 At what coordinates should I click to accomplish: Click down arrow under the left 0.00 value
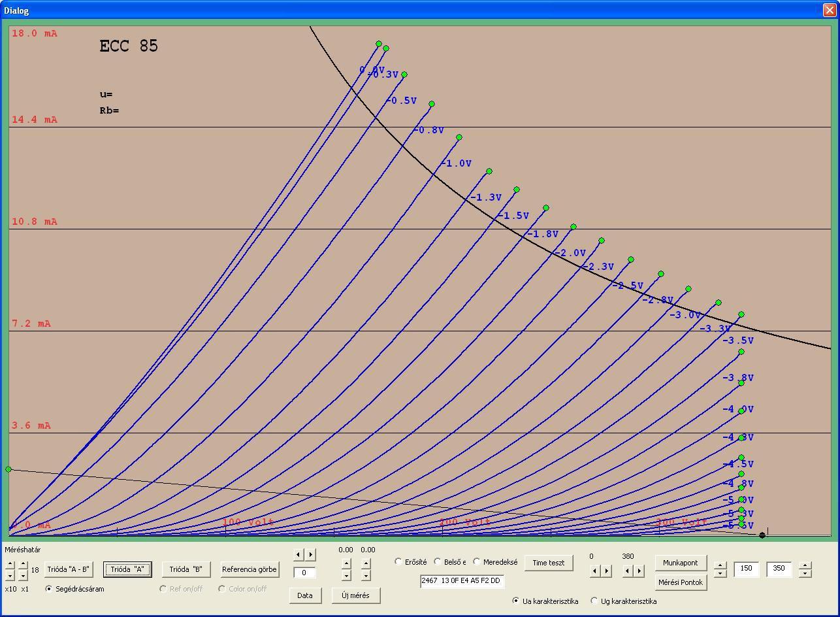[x=346, y=575]
